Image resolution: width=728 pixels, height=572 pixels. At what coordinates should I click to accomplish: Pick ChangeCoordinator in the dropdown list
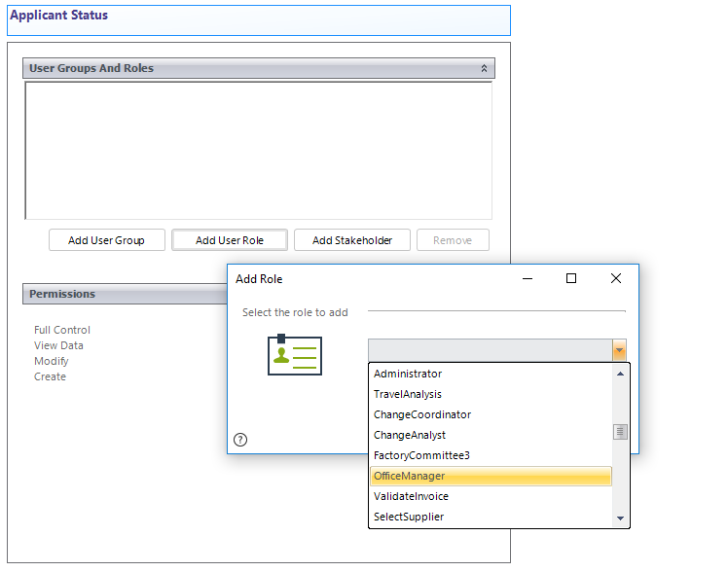click(x=422, y=414)
